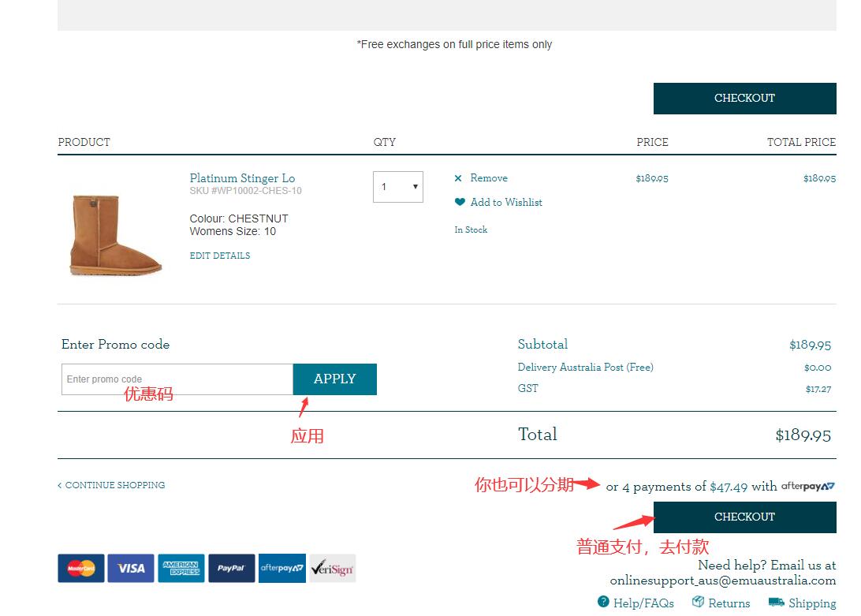Click the American Express payment icon
The image size is (861, 616).
[181, 568]
